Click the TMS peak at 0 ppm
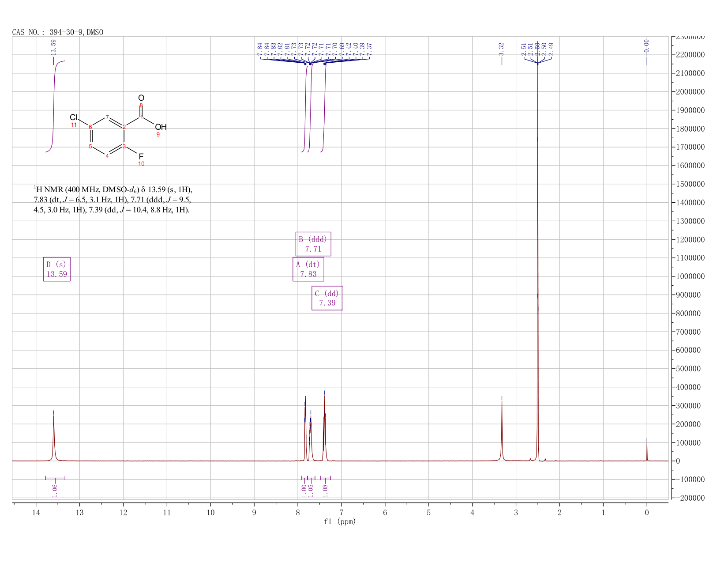This screenshot has height=563, width=728. click(x=647, y=452)
